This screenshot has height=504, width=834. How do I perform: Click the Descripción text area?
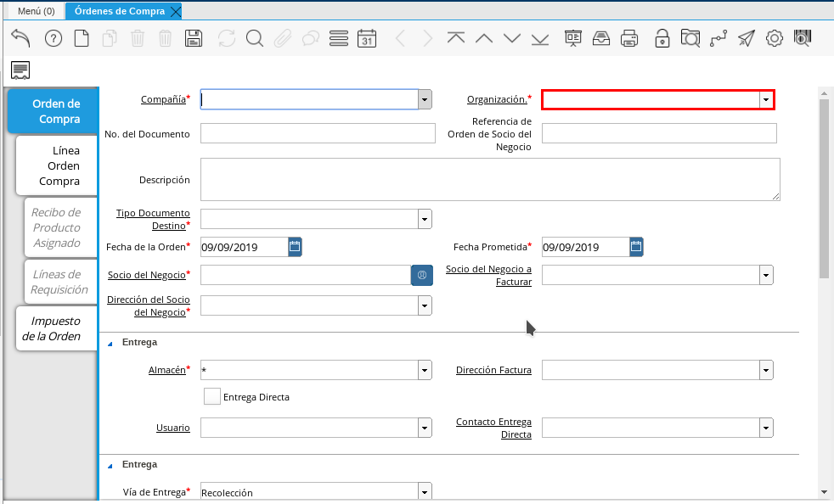(x=490, y=179)
